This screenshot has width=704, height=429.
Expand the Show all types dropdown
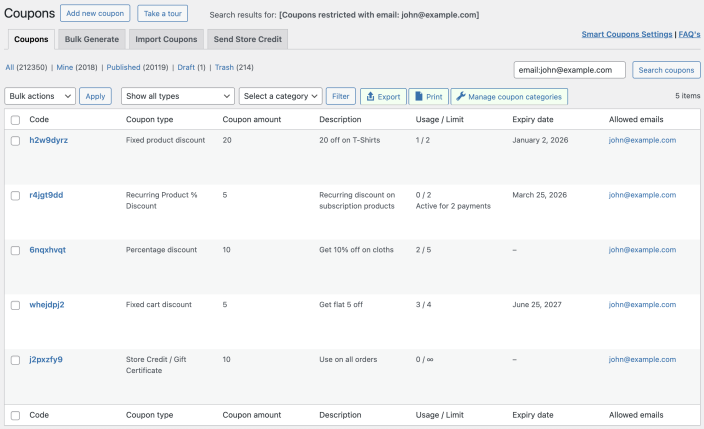point(177,96)
